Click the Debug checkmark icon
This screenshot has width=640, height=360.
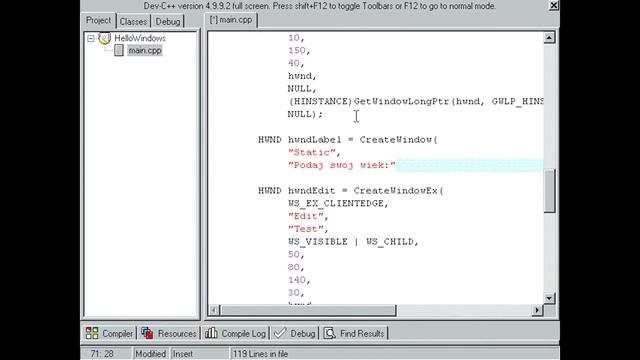pos(280,333)
